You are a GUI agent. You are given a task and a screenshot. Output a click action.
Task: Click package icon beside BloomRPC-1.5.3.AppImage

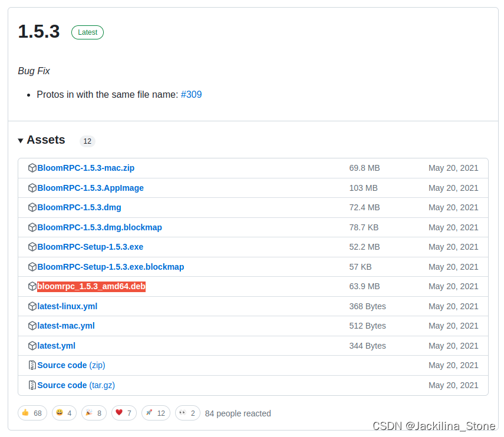pos(32,188)
